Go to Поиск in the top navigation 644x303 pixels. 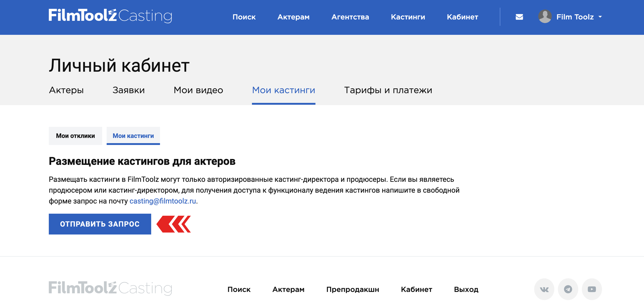tap(244, 17)
